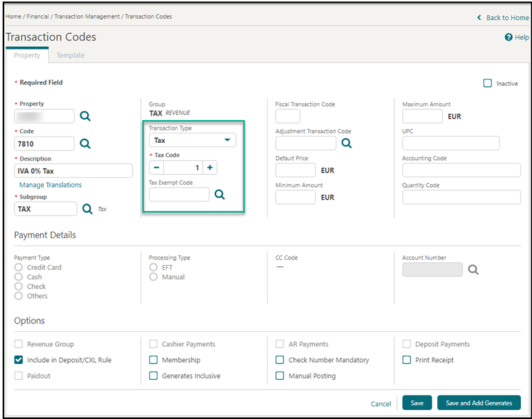Go to Transaction Management breadcrumb
Image resolution: width=532 pixels, height=419 pixels.
(x=87, y=16)
